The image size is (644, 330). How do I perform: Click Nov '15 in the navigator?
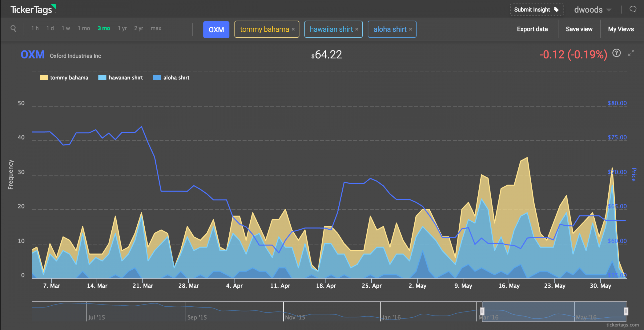pos(295,317)
